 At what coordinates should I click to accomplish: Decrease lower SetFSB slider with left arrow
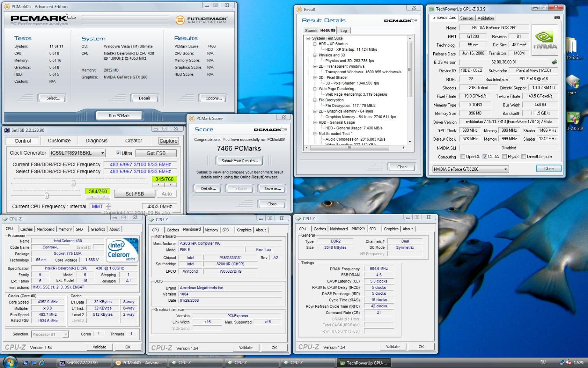tap(91, 197)
